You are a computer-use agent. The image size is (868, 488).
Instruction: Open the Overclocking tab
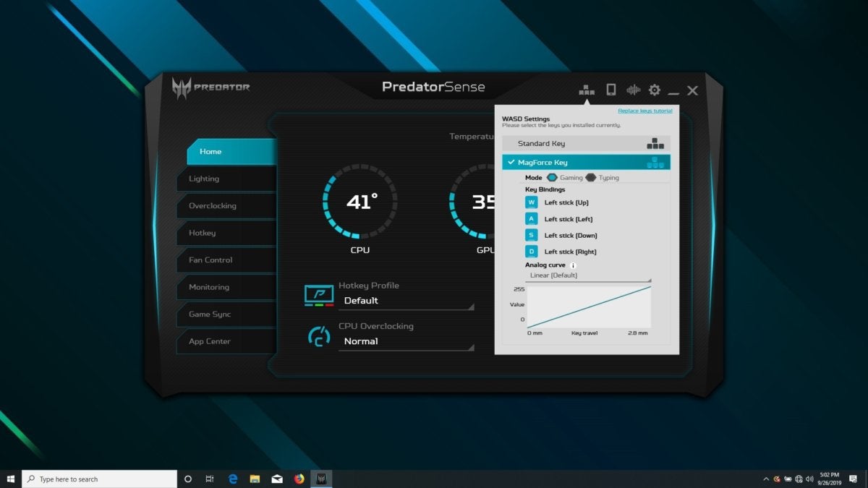coord(226,205)
